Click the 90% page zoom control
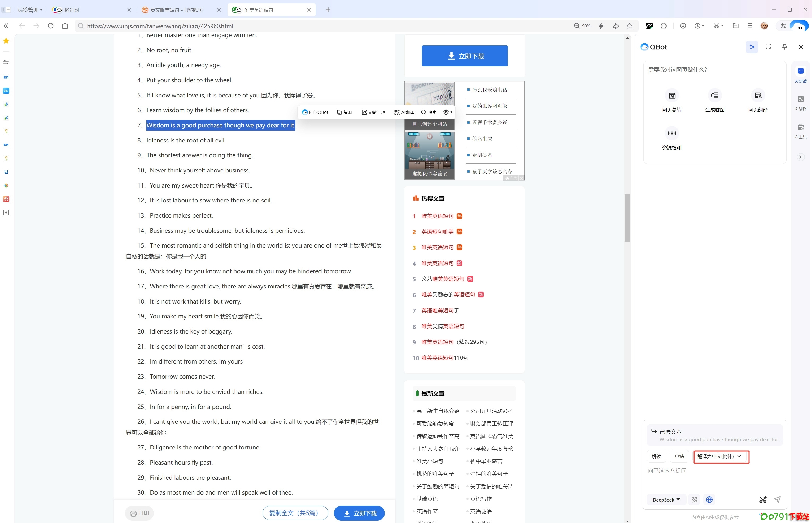Viewport: 812px width, 523px height. tap(582, 26)
